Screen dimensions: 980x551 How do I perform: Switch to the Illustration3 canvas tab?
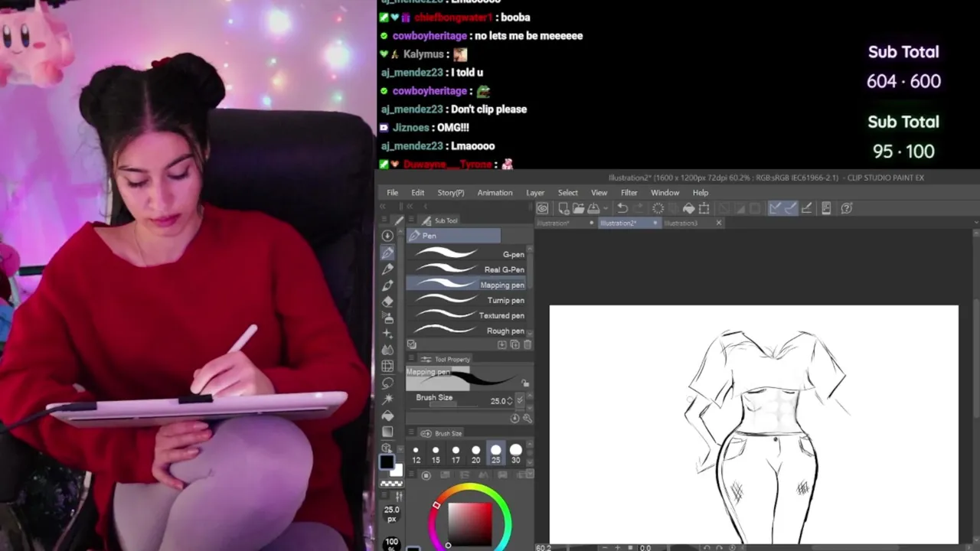pyautogui.click(x=681, y=223)
